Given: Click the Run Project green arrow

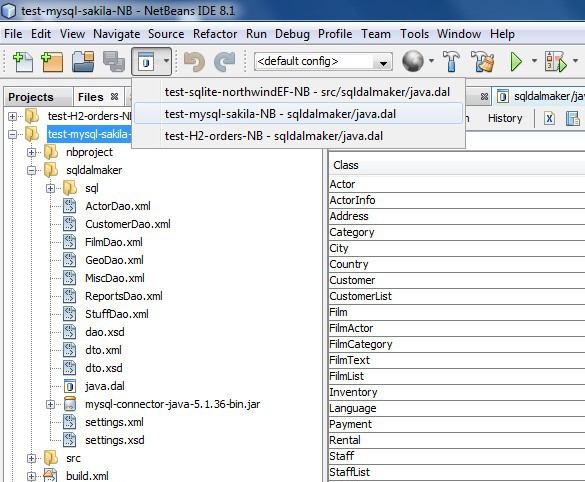Looking at the screenshot, I should 516,62.
